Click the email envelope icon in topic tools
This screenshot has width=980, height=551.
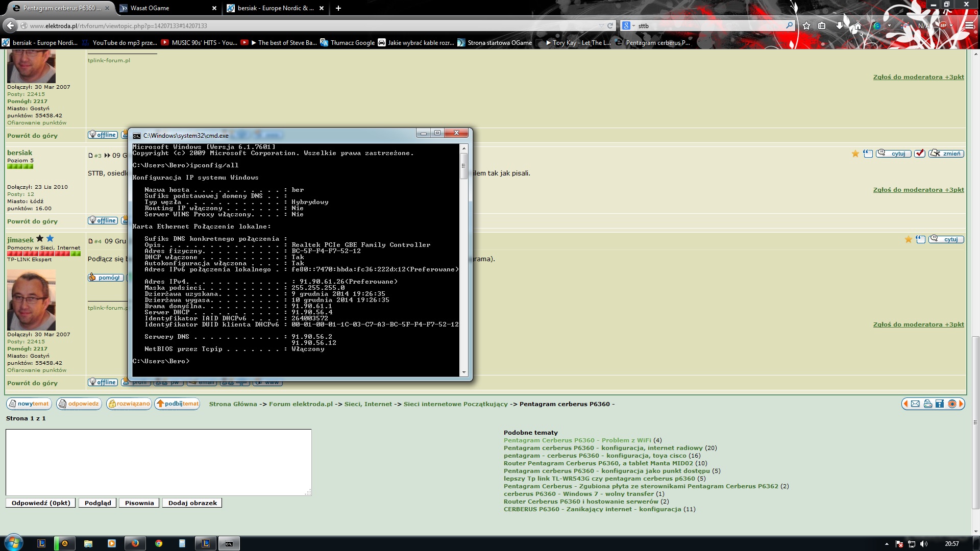(x=915, y=404)
